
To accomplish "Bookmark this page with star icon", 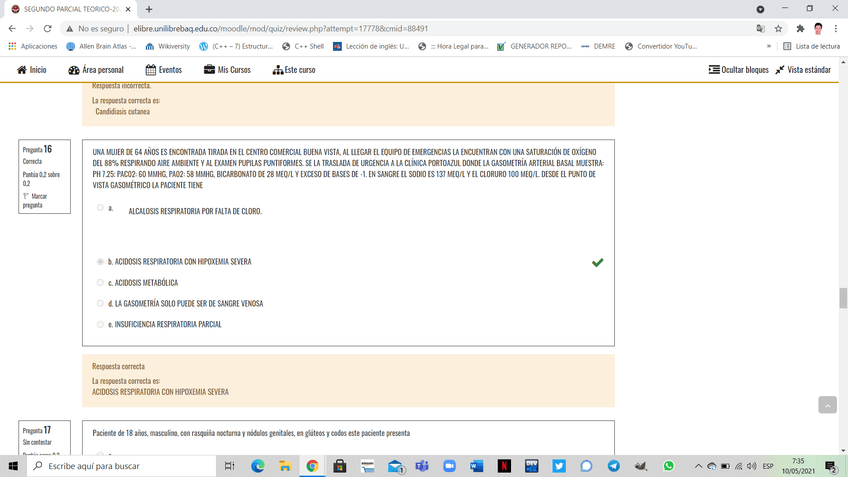I will (x=778, y=29).
